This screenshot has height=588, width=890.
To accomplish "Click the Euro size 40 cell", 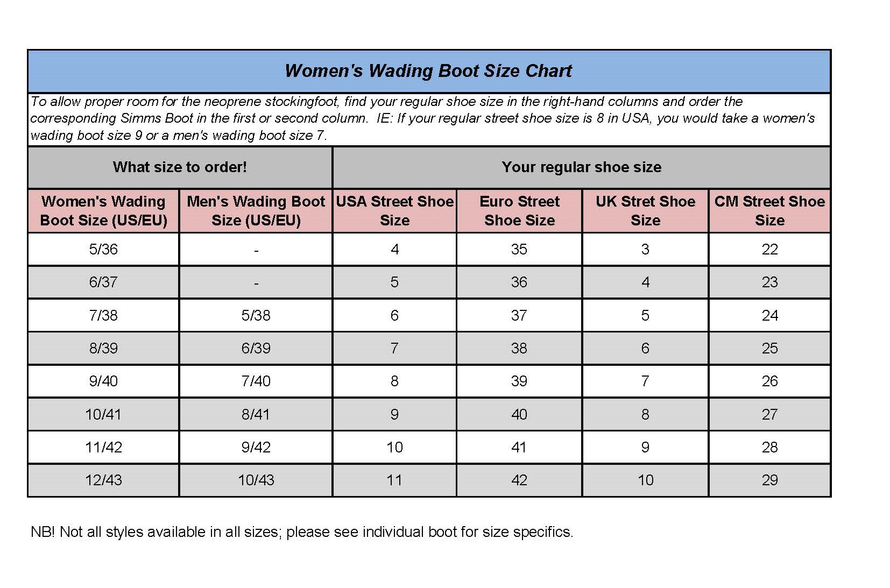I will [519, 414].
